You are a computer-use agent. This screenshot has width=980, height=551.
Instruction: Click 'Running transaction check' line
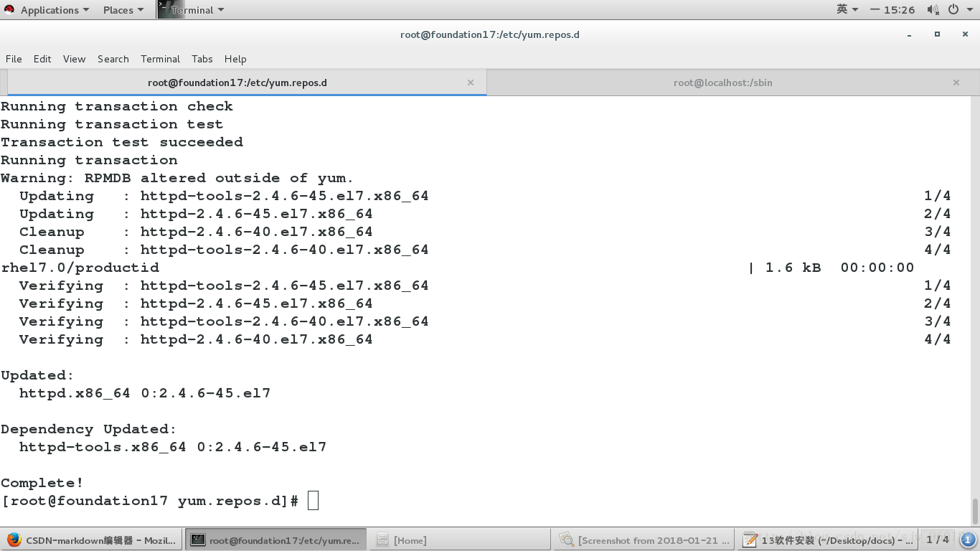(117, 106)
